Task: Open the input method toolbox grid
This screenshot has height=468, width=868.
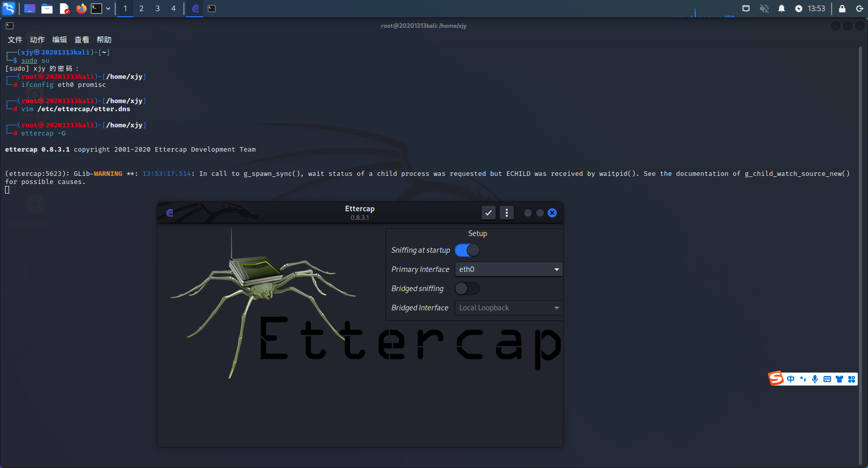Action: [851, 379]
